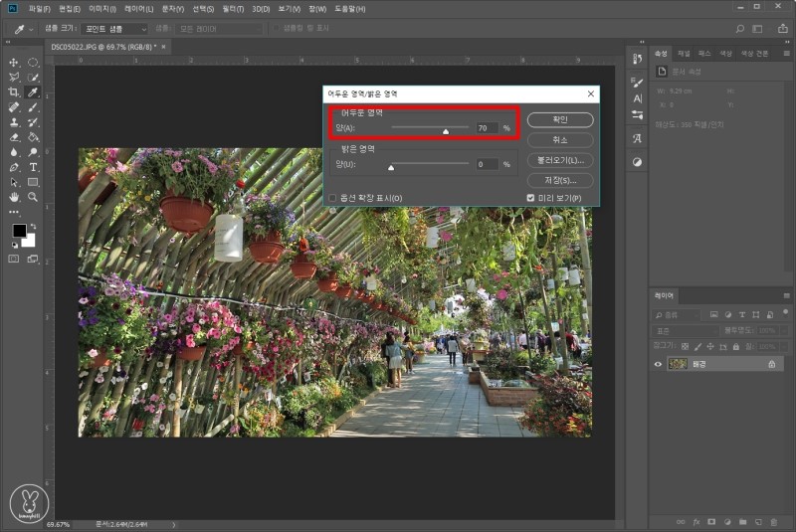The width and height of the screenshot is (796, 532).
Task: Uncheck the 미리 보기 preview checkbox
Action: (x=530, y=198)
